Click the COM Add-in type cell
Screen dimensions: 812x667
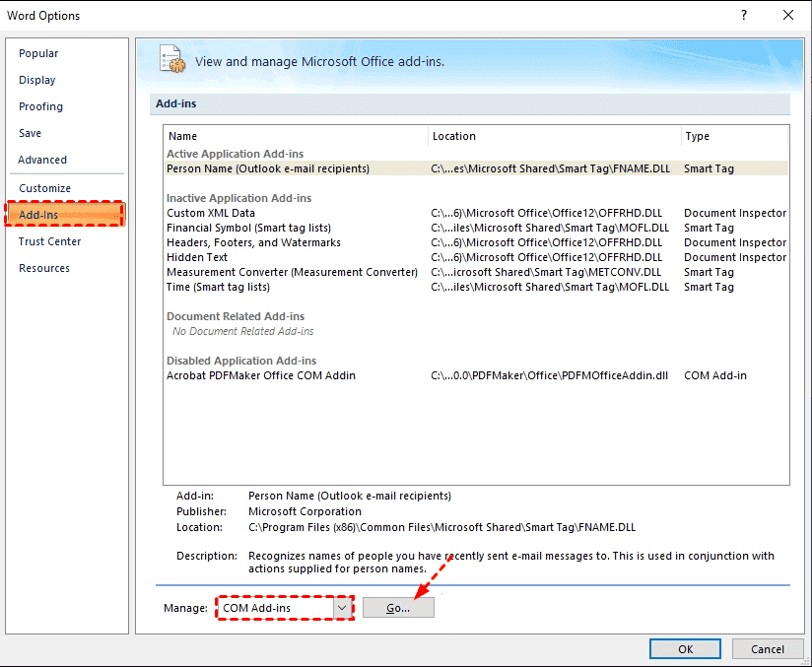(x=715, y=376)
